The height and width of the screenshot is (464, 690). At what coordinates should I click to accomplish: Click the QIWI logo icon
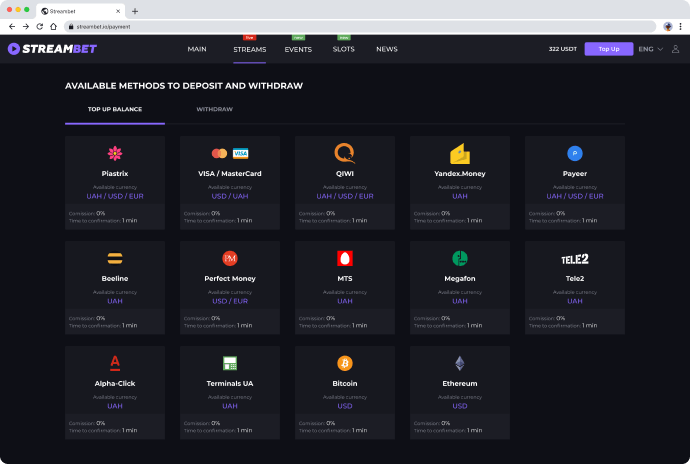click(345, 153)
